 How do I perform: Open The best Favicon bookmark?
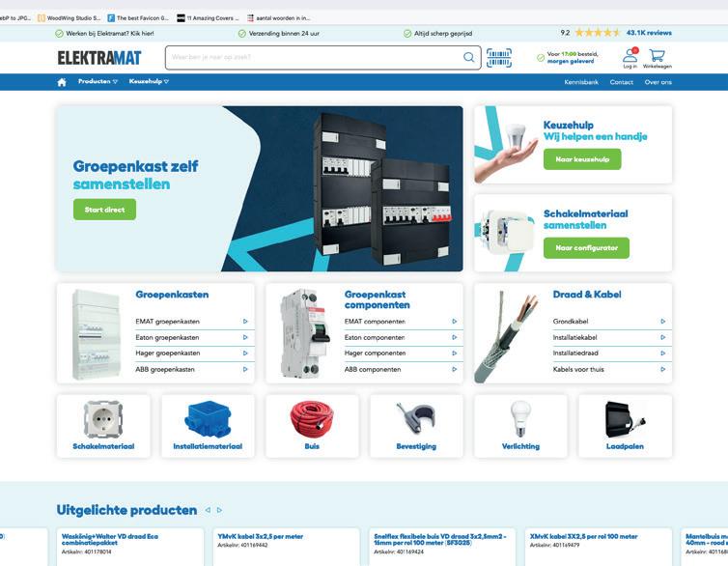tap(138, 18)
